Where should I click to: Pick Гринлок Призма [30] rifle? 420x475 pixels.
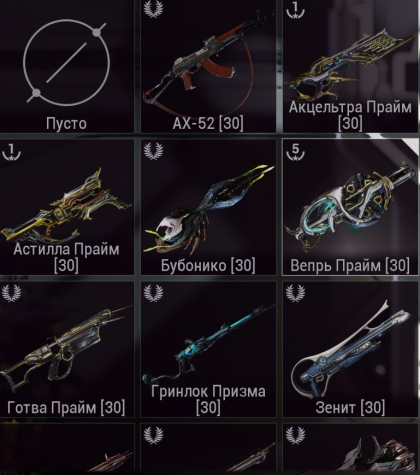208,349
